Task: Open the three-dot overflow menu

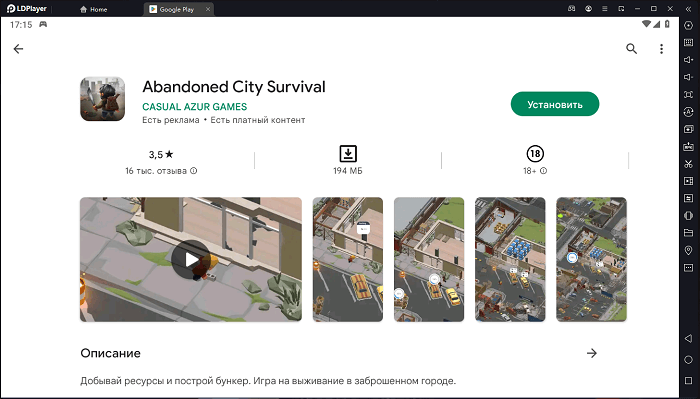Action: pyautogui.click(x=661, y=49)
